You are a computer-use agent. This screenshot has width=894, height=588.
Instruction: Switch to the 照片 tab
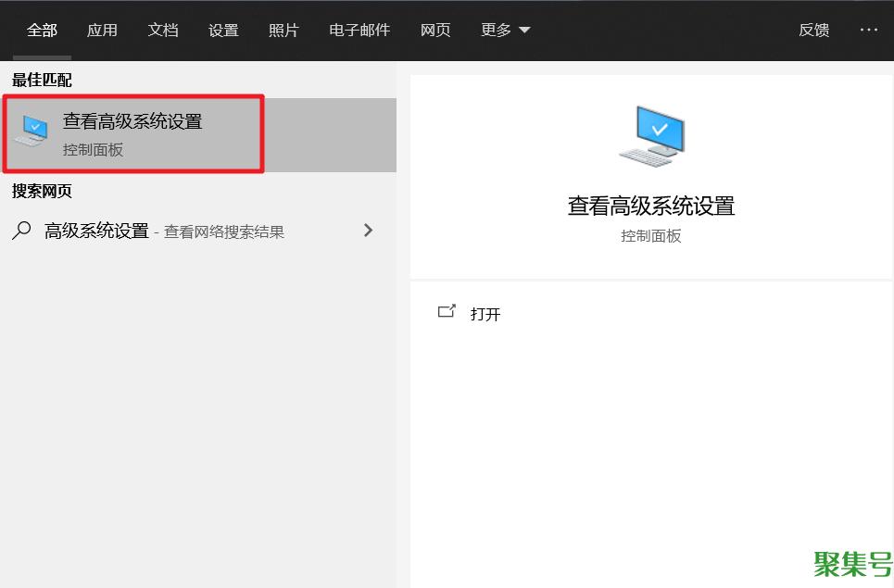[283, 31]
